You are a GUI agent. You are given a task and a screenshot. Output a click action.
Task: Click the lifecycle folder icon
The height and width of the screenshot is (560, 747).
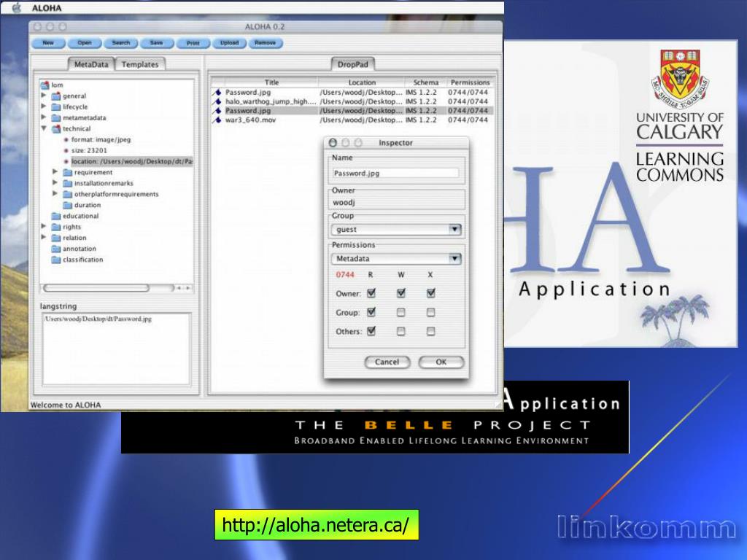(x=55, y=107)
